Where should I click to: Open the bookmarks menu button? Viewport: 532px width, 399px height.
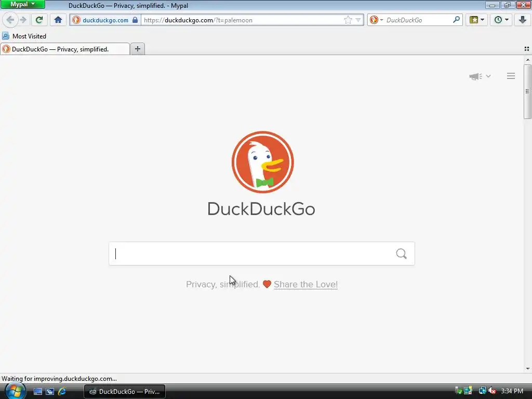(477, 20)
